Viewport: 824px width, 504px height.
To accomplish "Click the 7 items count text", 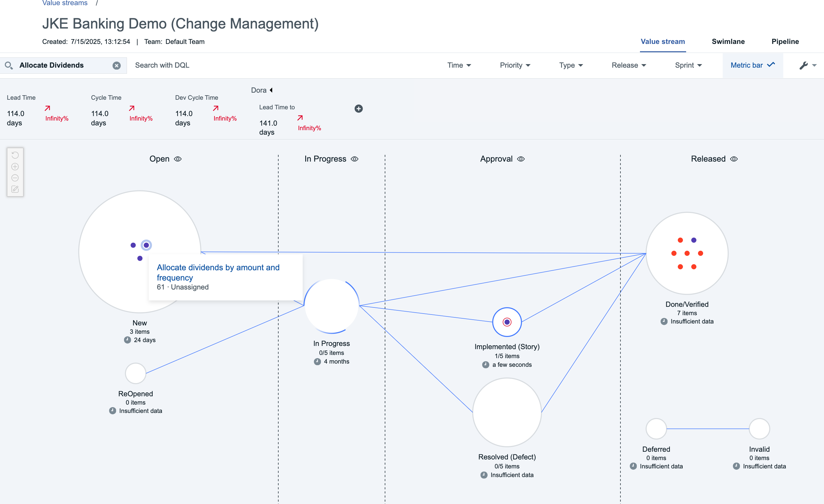I will 687,313.
